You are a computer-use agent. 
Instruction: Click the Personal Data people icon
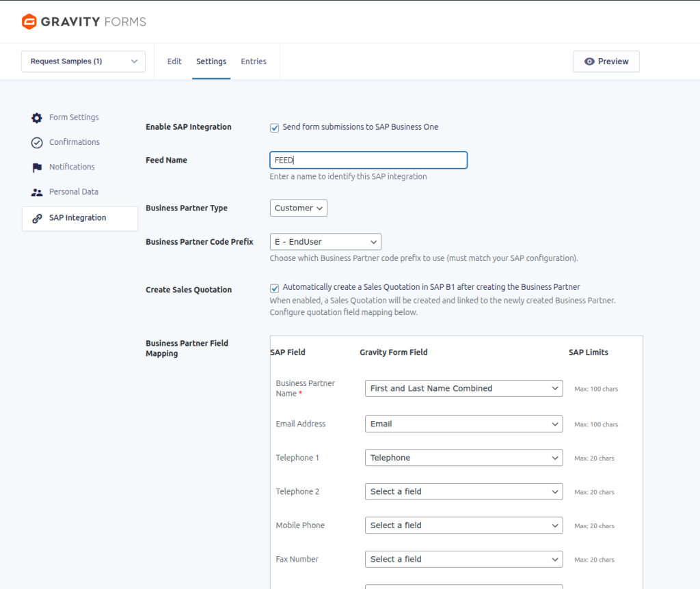click(36, 191)
